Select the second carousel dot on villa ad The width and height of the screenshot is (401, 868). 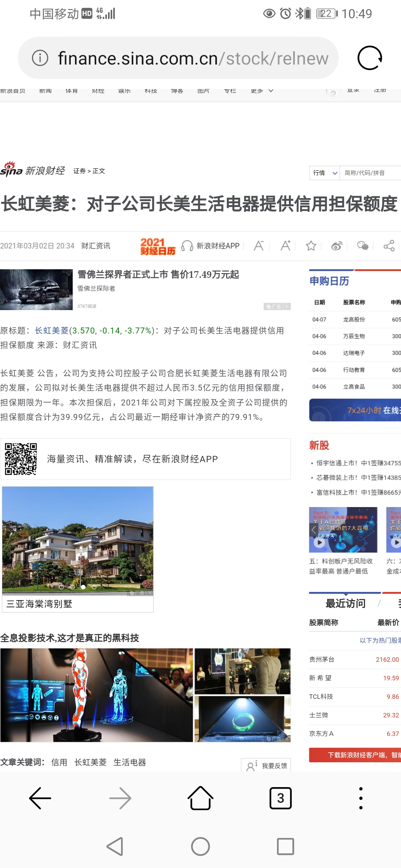(x=72, y=587)
